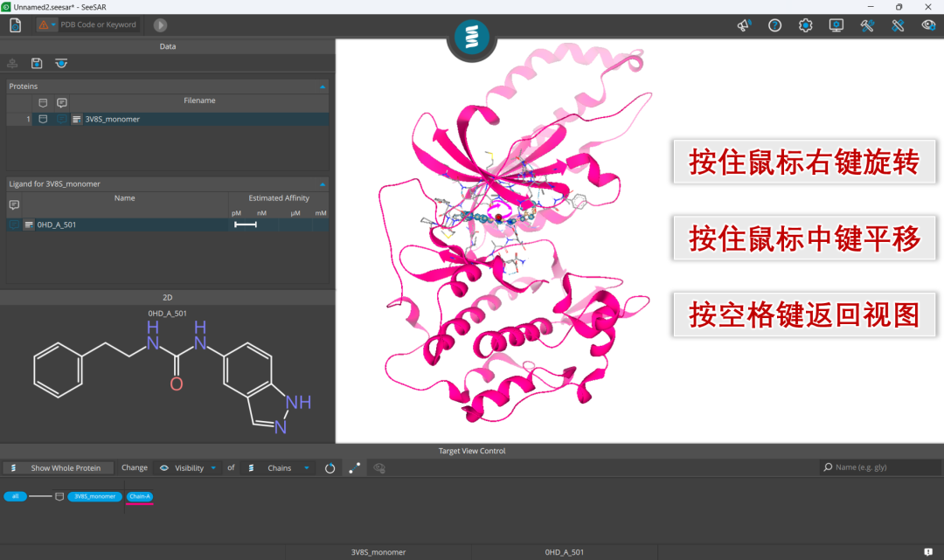Viewport: 944px width, 560px height.
Task: Click pocket icon beside 3V8S_monomer pill
Action: [x=59, y=497]
